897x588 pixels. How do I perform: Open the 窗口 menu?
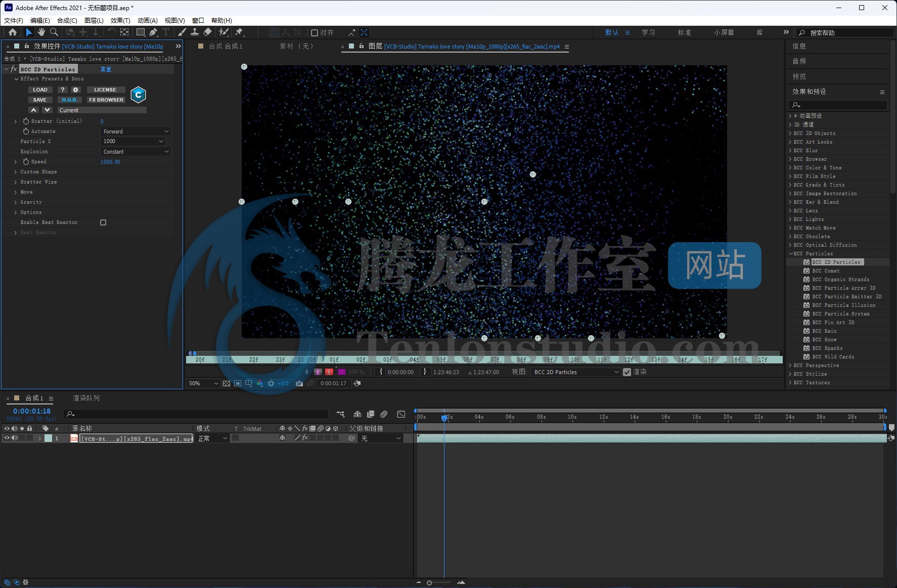point(198,21)
